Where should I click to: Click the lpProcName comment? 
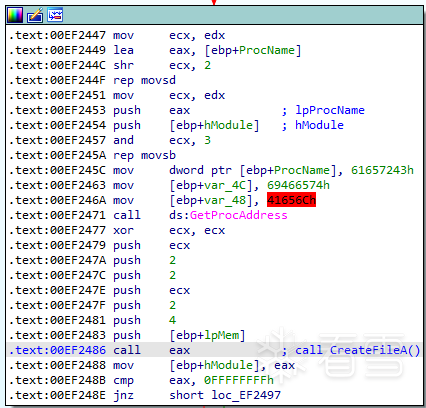(330, 110)
